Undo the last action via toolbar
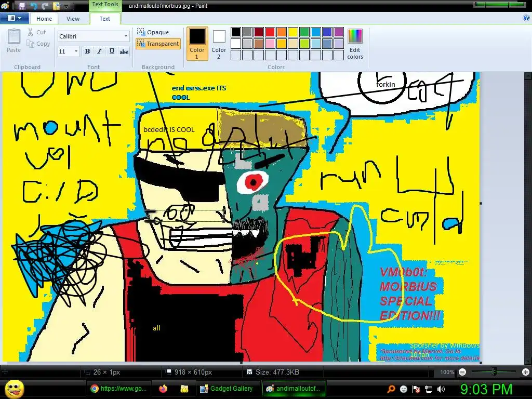532x399 pixels. pyautogui.click(x=34, y=6)
